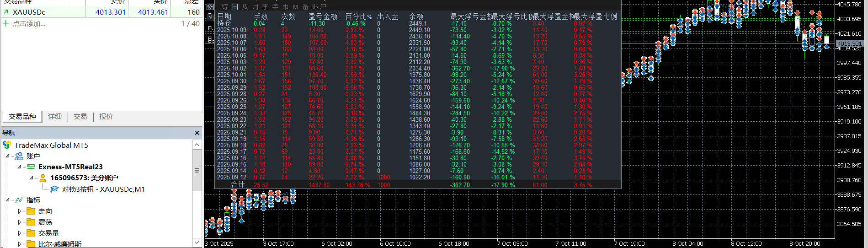Screen dimensions: 868x248
Task: Click the navigator scrollbar thumb
Action: (x=197, y=170)
